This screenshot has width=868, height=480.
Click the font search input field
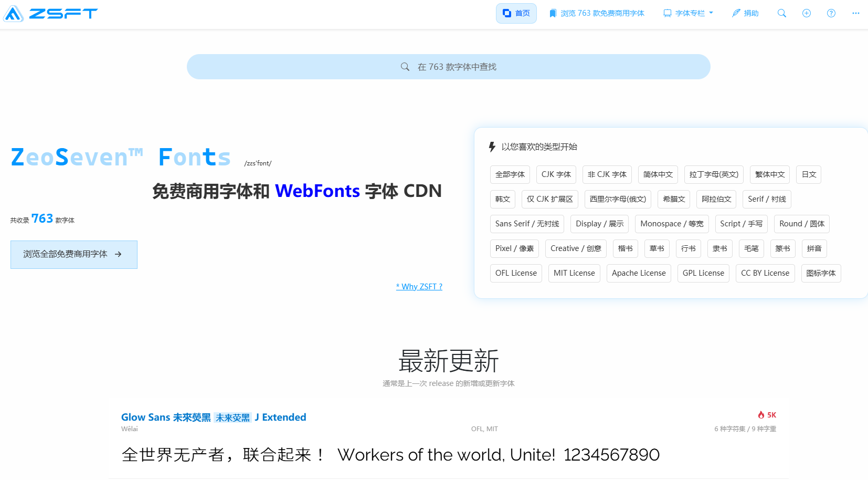click(448, 67)
